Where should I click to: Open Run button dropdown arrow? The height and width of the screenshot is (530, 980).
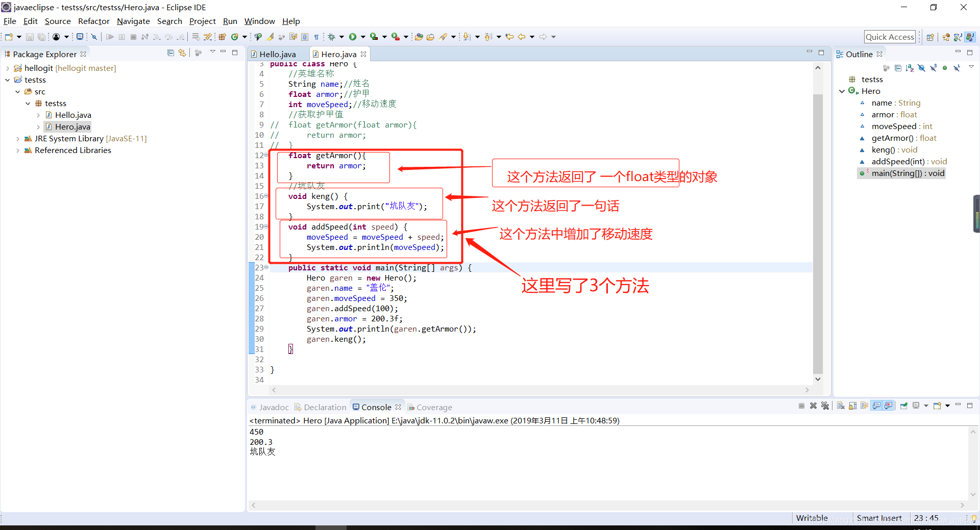tap(363, 37)
